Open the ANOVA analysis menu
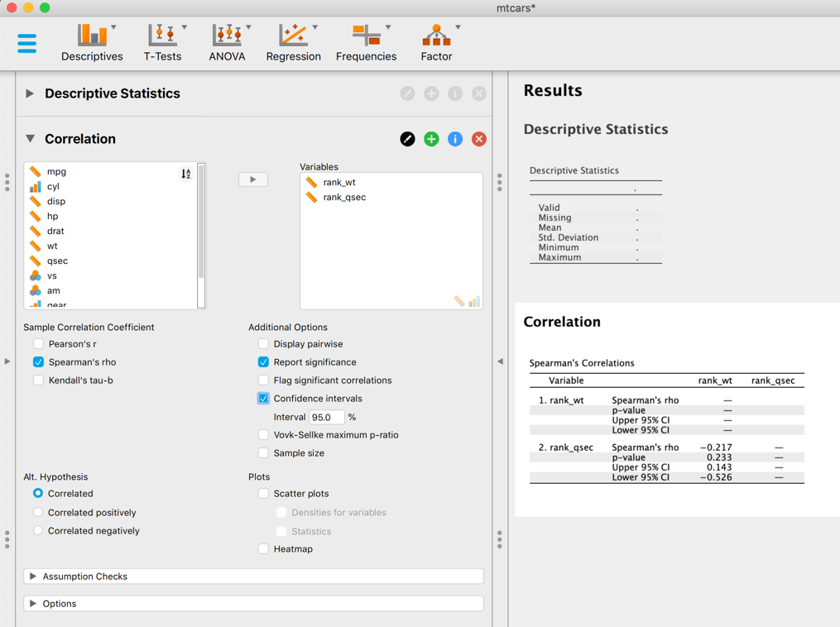 click(x=227, y=42)
